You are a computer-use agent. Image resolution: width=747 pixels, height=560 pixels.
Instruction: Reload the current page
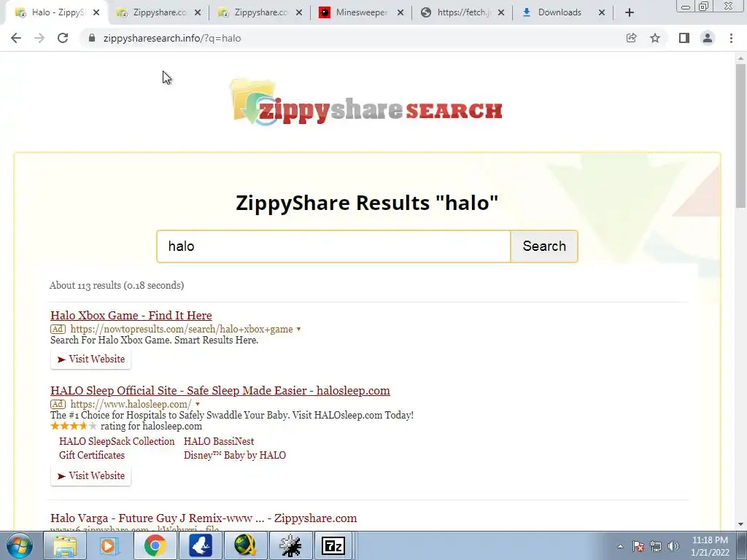tap(63, 38)
